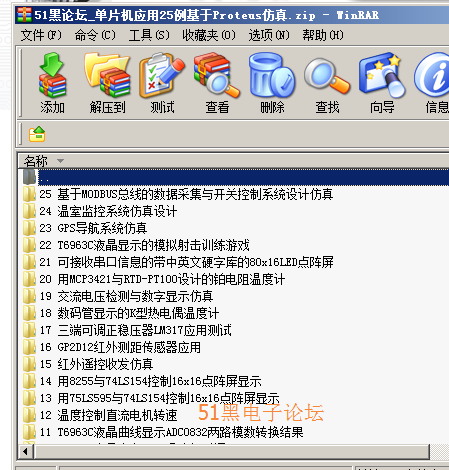Click the 删除 (Delete) trash icon
Screen dimensions: 449x470
pos(272,76)
